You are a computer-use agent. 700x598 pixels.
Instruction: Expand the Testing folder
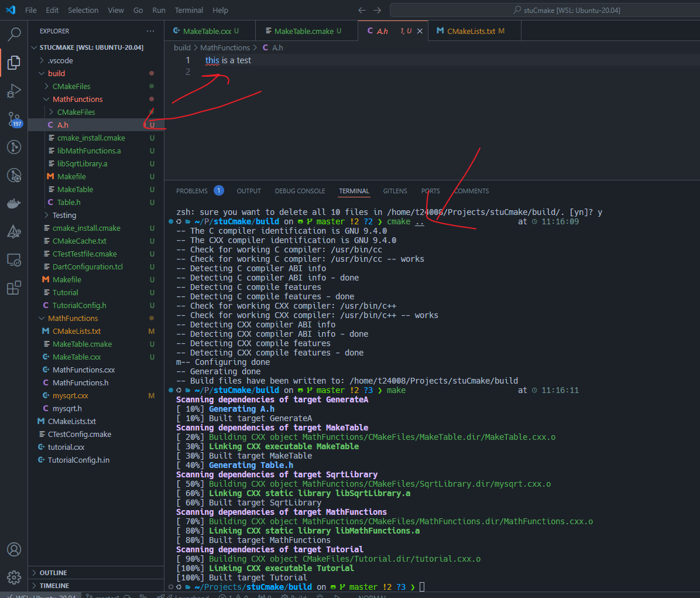click(64, 215)
